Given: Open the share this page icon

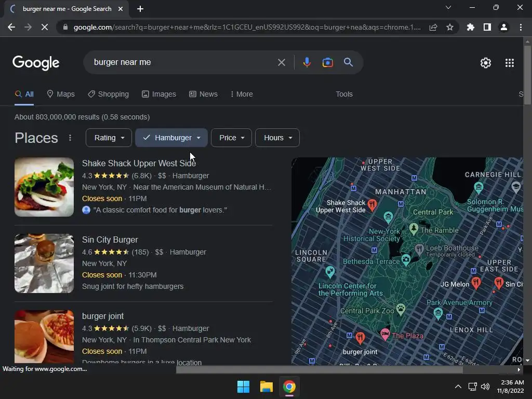Looking at the screenshot, I should (x=433, y=27).
